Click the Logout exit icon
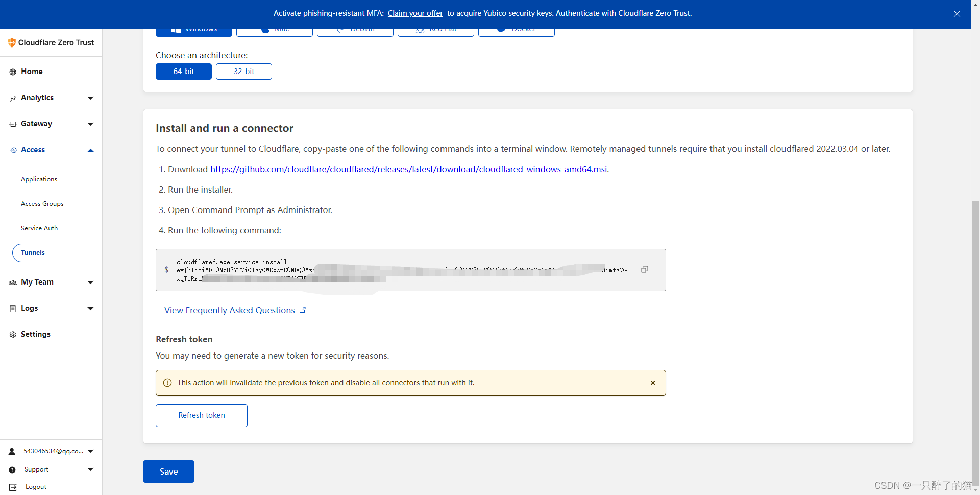Screen dimensions: 980x495 [x=13, y=487]
